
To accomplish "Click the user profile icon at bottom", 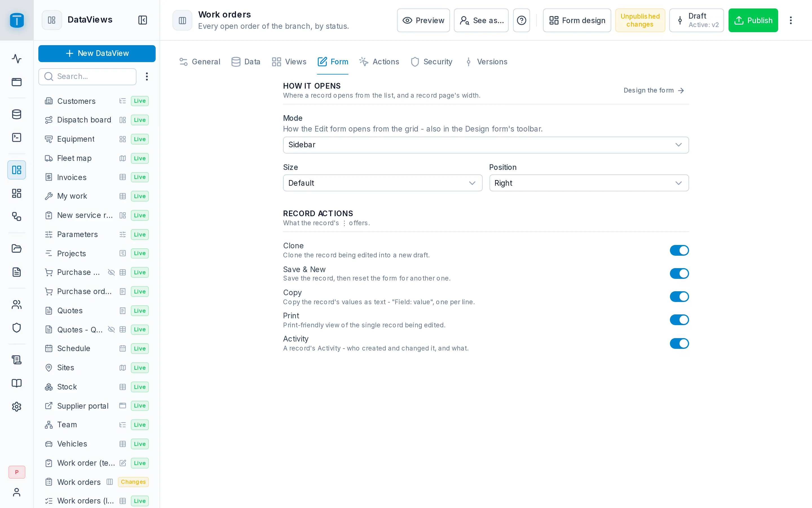I will coord(16,492).
